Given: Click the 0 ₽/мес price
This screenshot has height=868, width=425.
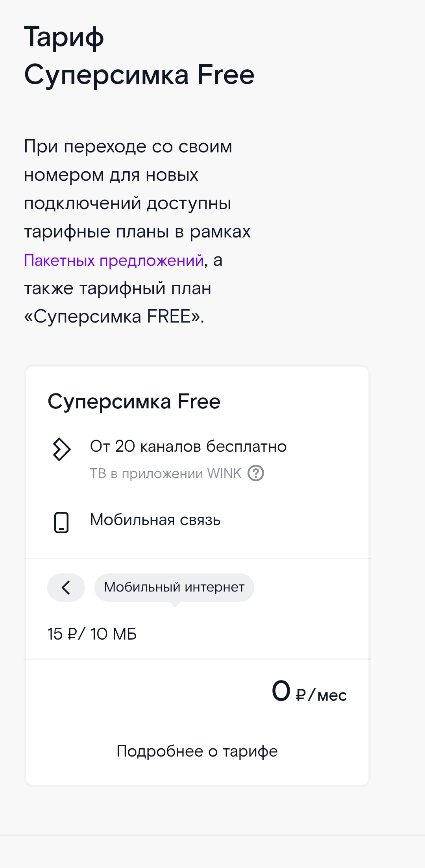Looking at the screenshot, I should point(309,692).
